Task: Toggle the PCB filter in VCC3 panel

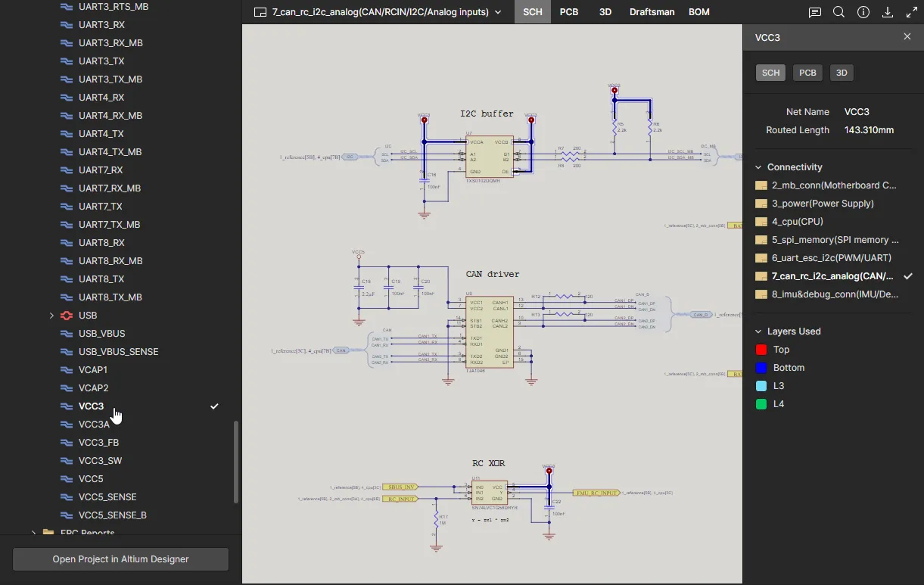Action: click(807, 73)
